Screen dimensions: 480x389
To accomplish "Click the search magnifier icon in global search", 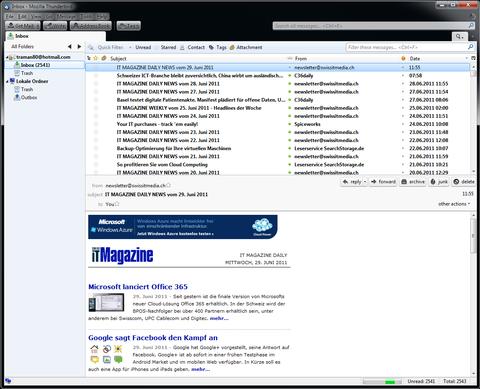I will pos(471,26).
